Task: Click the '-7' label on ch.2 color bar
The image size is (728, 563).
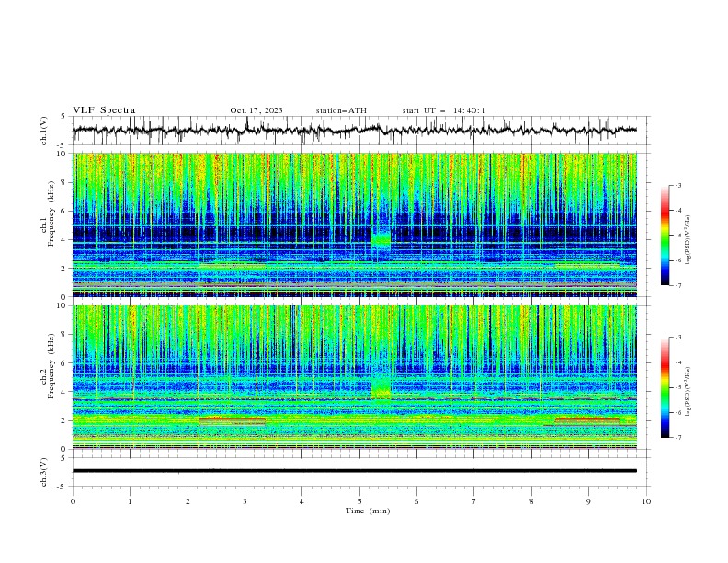Action: [x=677, y=437]
